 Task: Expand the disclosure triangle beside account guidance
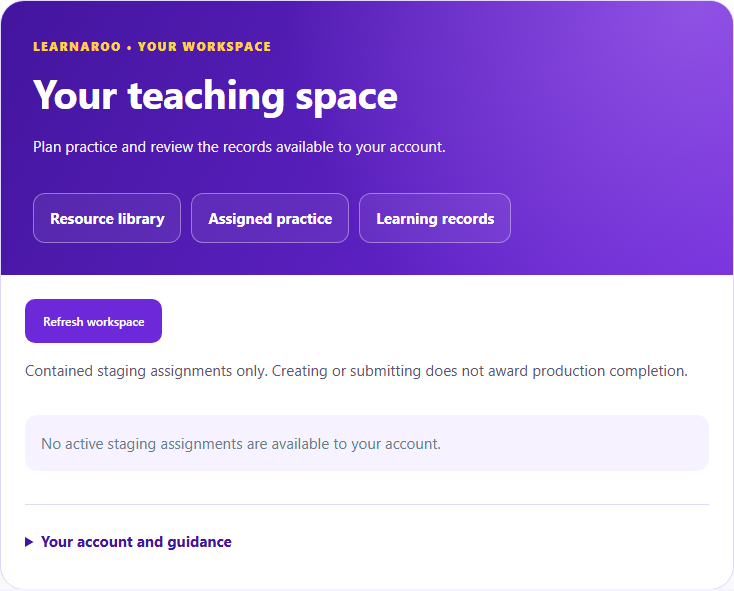pos(29,542)
